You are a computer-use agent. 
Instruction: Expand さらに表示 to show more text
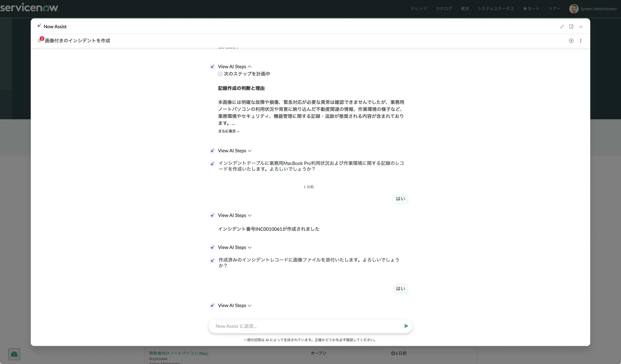(x=229, y=131)
